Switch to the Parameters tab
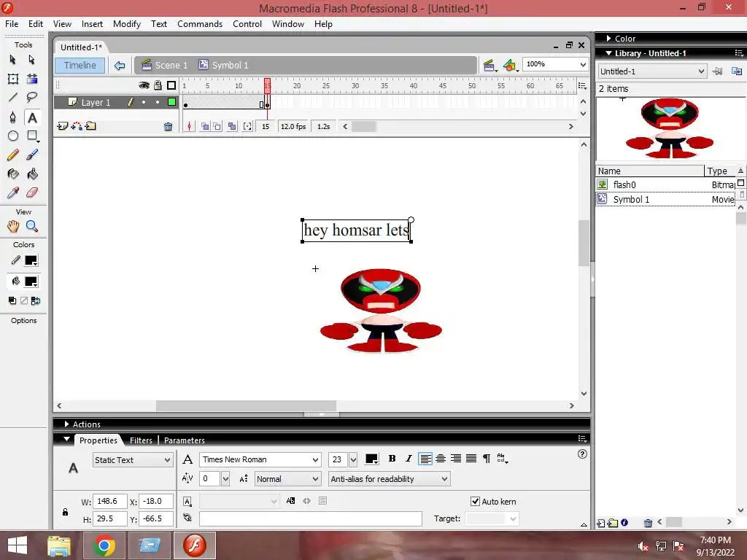The height and width of the screenshot is (560, 747). pyautogui.click(x=185, y=440)
